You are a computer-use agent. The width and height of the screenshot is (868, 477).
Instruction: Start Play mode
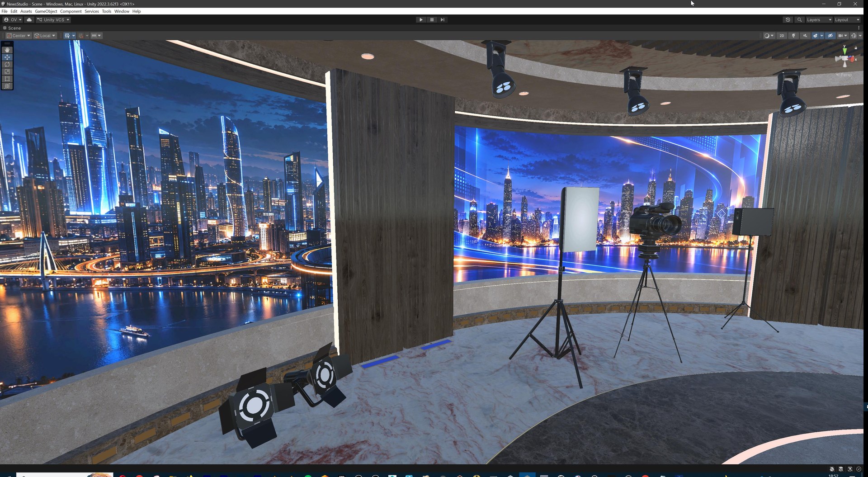tap(421, 20)
